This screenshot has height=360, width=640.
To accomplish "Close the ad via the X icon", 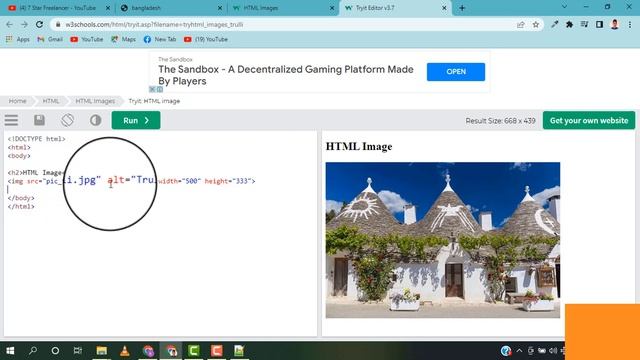I will pyautogui.click(x=152, y=89).
